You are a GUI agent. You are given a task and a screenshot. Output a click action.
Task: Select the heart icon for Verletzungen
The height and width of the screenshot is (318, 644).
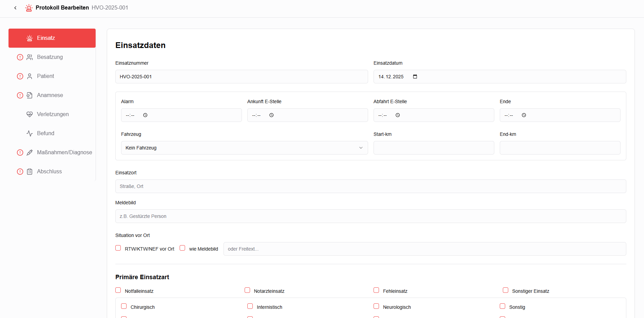(x=30, y=114)
